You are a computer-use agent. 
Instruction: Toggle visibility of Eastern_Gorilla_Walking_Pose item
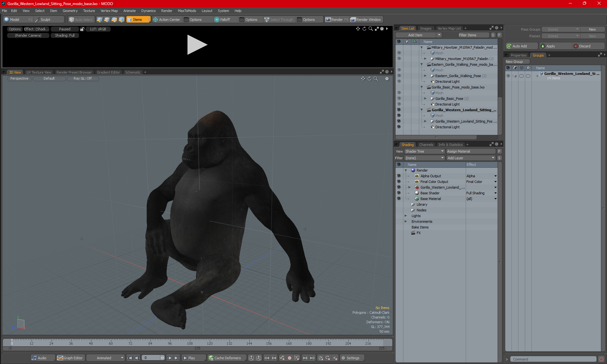[399, 76]
